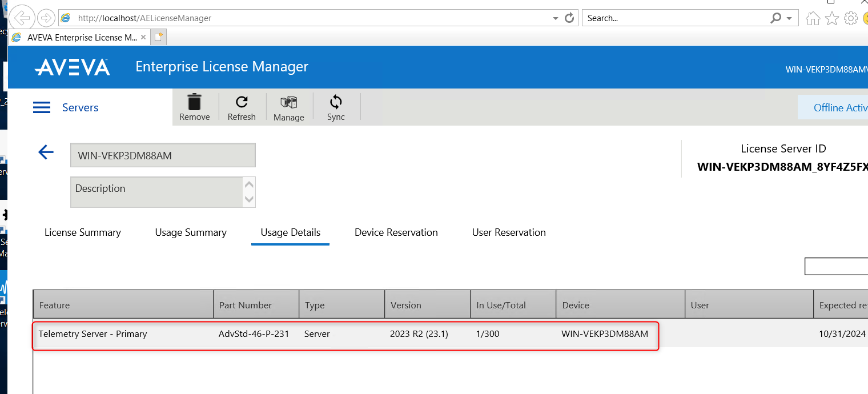Click the address bar refresh icon
The height and width of the screenshot is (394, 868).
click(x=569, y=18)
